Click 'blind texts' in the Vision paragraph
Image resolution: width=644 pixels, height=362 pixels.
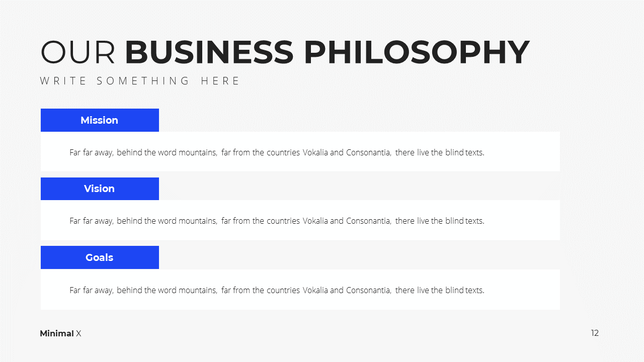(464, 221)
